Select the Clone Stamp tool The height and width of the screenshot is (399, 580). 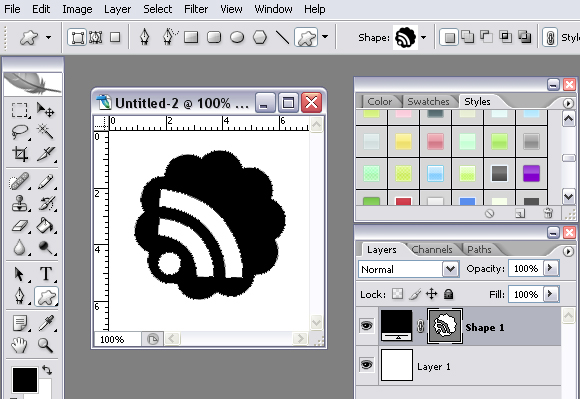click(19, 203)
